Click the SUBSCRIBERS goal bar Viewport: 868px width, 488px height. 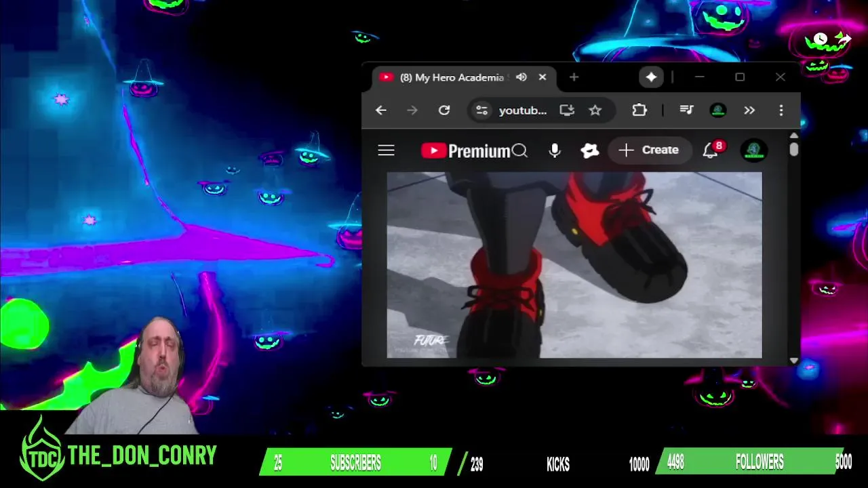[x=356, y=462]
